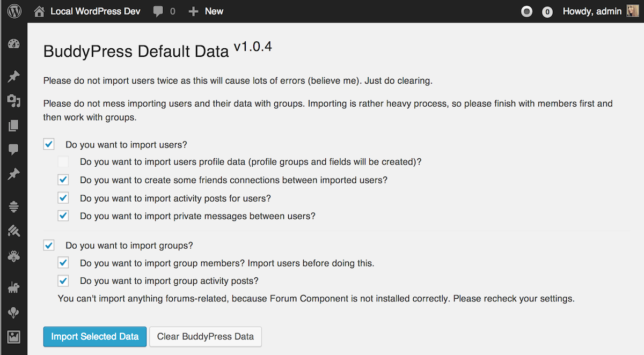The width and height of the screenshot is (644, 355).
Task: Disable import of private messages
Action: point(63,216)
